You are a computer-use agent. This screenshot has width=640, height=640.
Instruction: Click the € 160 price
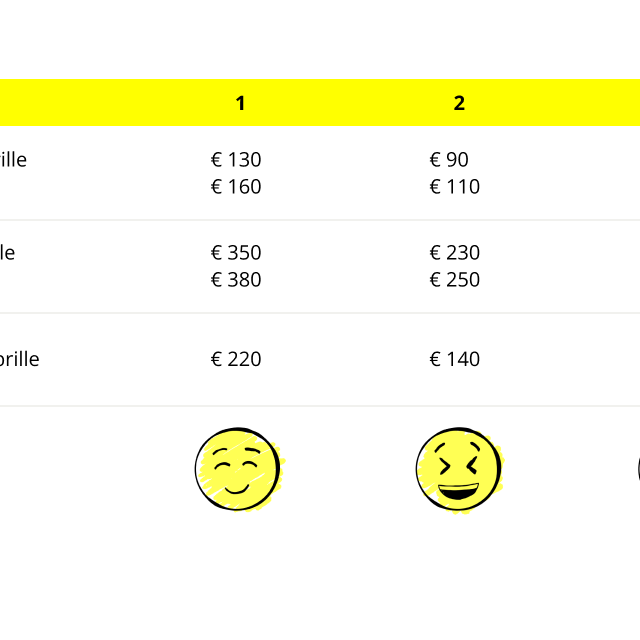pyautogui.click(x=236, y=187)
